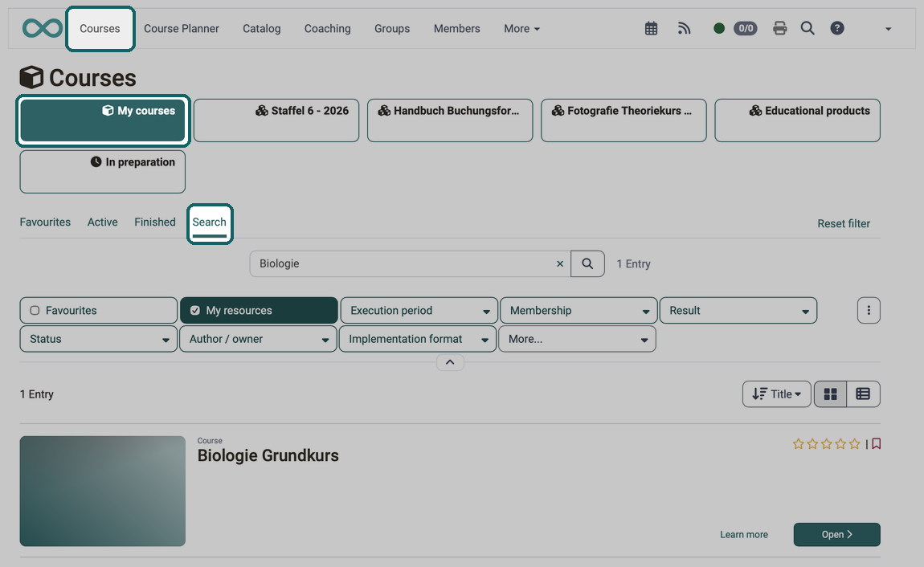Collapse the filter panel chevron
This screenshot has width=924, height=567.
pos(450,362)
